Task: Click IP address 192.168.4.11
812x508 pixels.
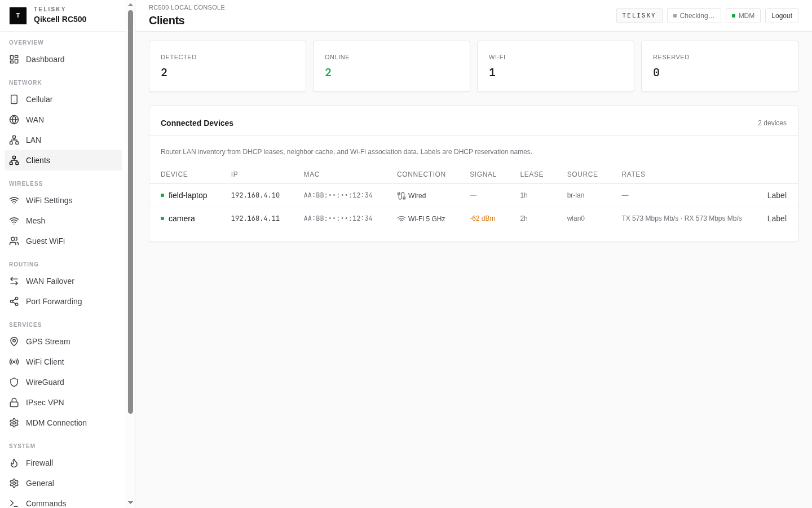Action: (255, 218)
